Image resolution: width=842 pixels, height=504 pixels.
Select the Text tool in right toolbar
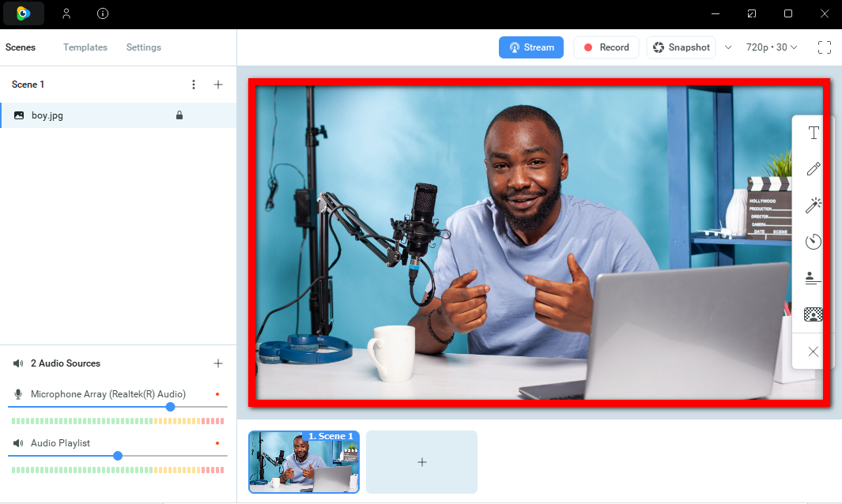(813, 133)
